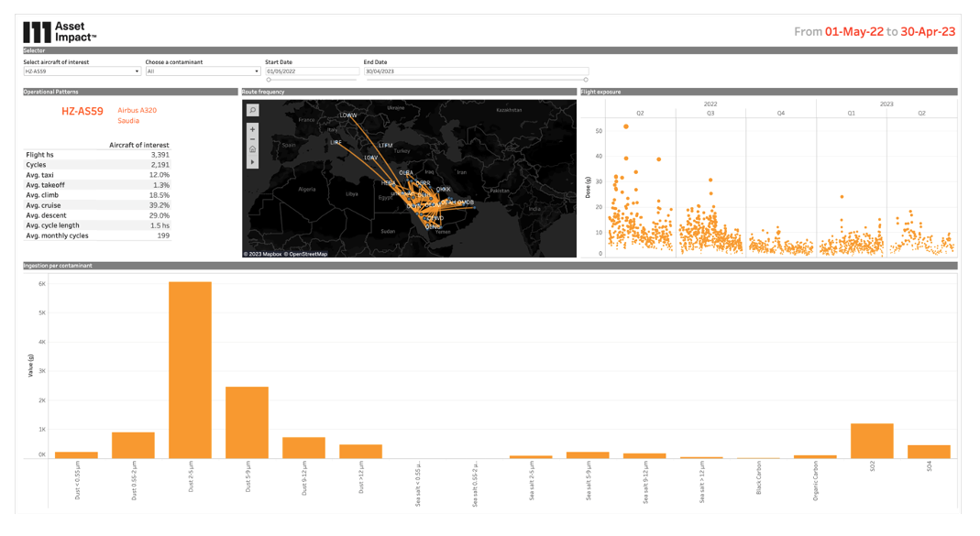The image size is (980, 536).
Task: Select the Sea salt 9-12 µm bar
Action: click(644, 456)
